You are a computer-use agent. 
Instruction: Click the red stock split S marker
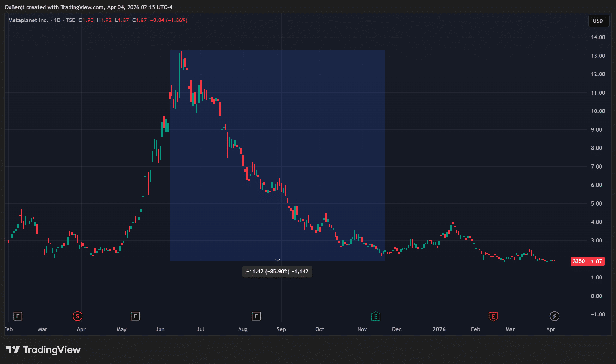pyautogui.click(x=77, y=316)
